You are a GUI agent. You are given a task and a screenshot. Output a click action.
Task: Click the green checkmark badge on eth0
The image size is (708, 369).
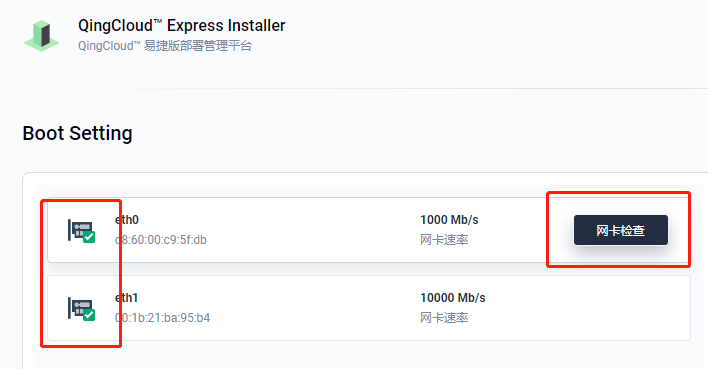click(89, 237)
